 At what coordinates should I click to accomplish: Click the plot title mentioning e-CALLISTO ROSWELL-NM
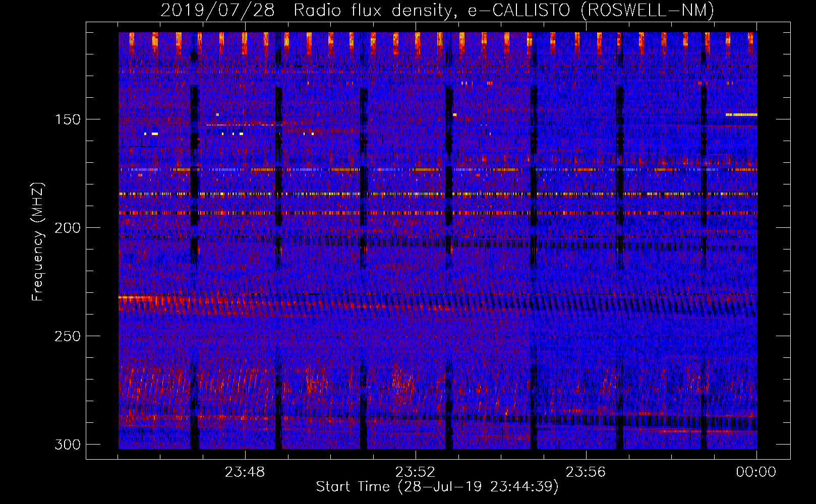[437, 10]
